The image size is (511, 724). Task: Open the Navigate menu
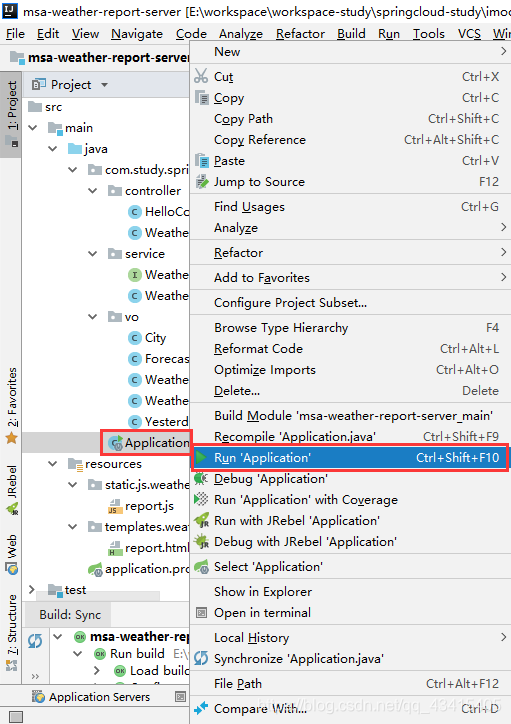coord(137,34)
